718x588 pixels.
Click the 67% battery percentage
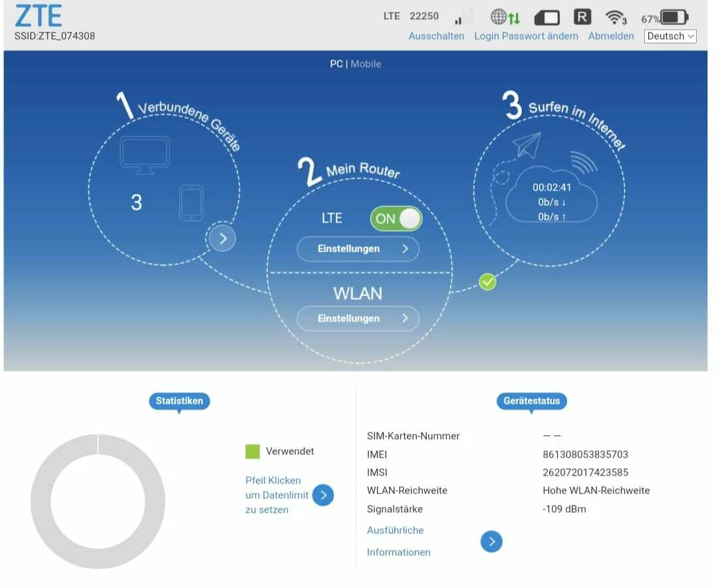pos(650,19)
